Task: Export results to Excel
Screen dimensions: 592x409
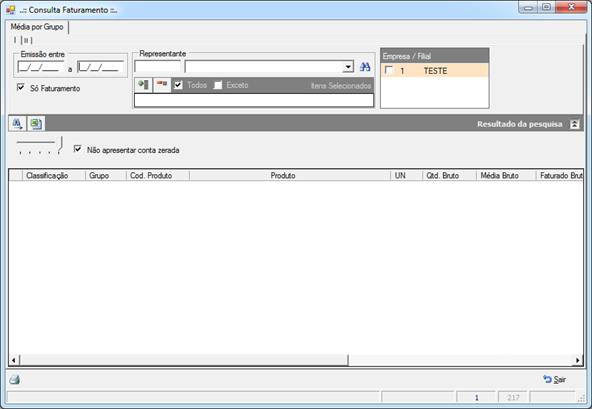Action: coord(36,123)
